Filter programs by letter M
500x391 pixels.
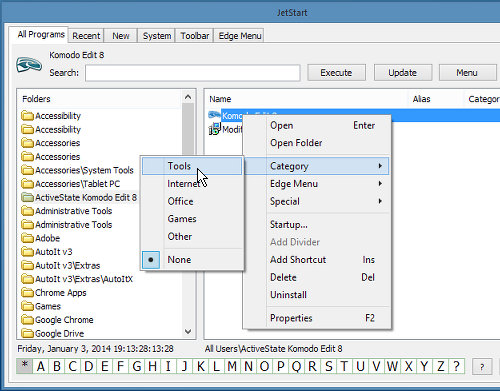click(233, 366)
